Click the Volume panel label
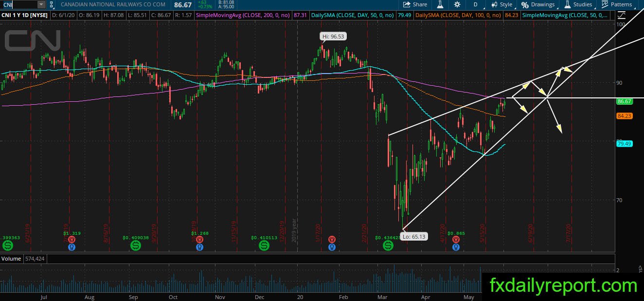Screen dimensions: 644x301 (x=11, y=259)
